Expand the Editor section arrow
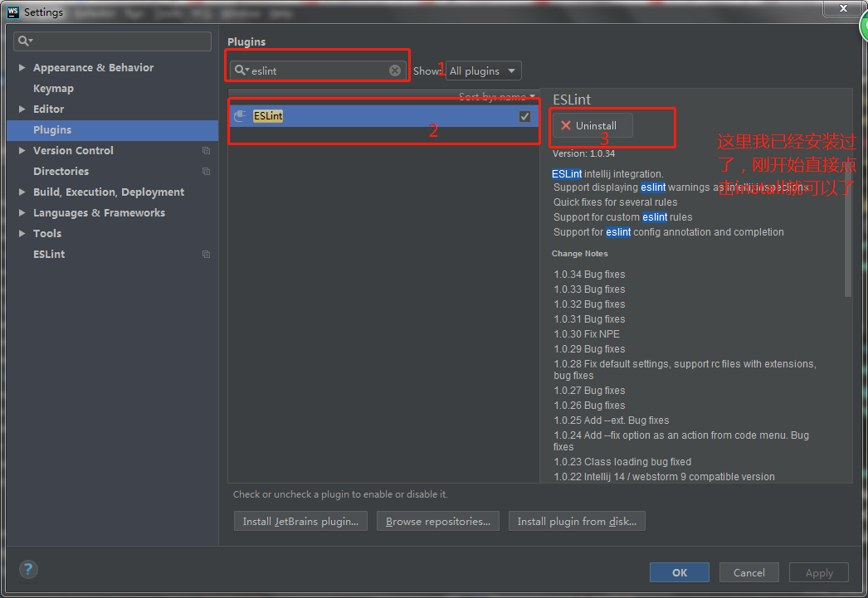Image resolution: width=868 pixels, height=598 pixels. tap(22, 109)
